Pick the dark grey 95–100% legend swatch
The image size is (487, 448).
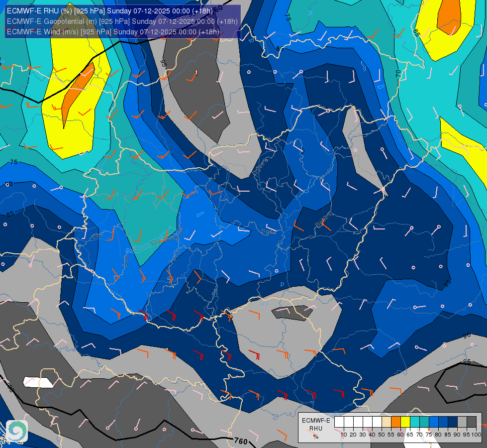coord(472,422)
